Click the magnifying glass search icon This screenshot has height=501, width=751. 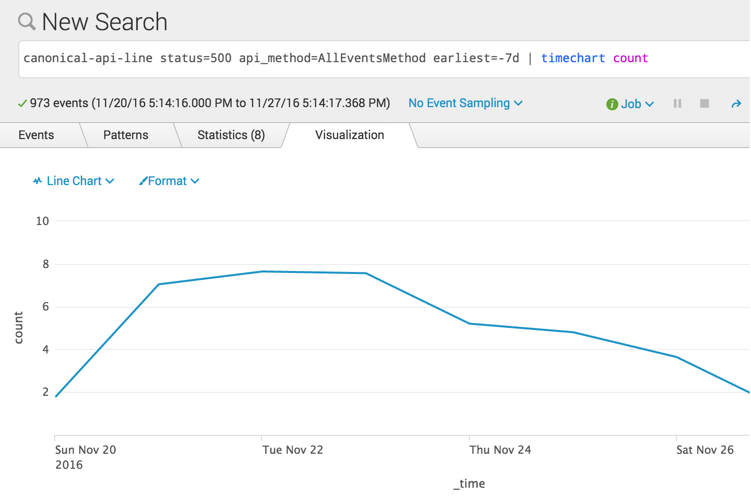click(x=26, y=22)
